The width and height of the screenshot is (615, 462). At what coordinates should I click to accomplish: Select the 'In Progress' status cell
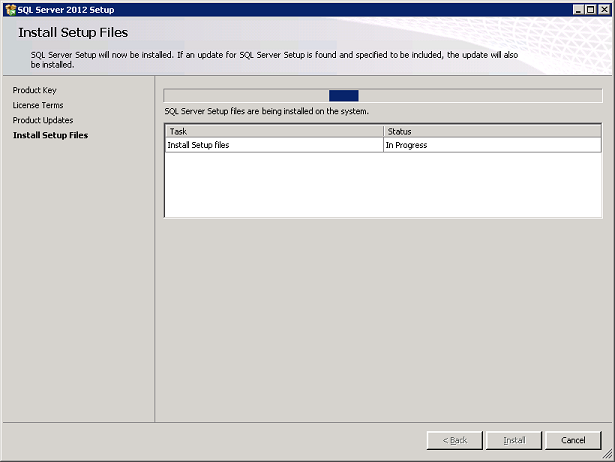492,145
